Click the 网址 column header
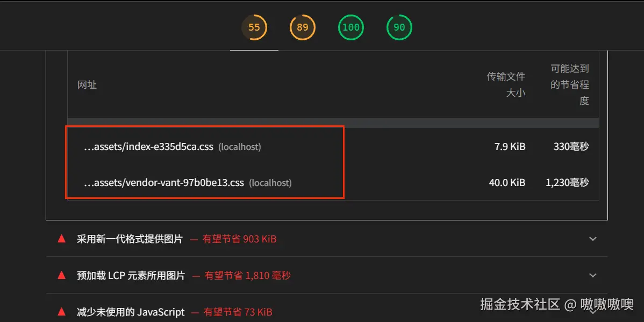Screen dimensions: 644x322 (x=87, y=85)
